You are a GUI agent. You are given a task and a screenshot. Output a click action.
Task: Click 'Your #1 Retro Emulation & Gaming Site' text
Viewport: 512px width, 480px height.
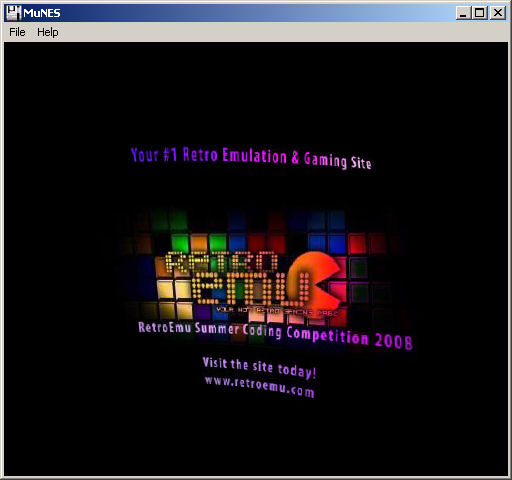click(251, 158)
